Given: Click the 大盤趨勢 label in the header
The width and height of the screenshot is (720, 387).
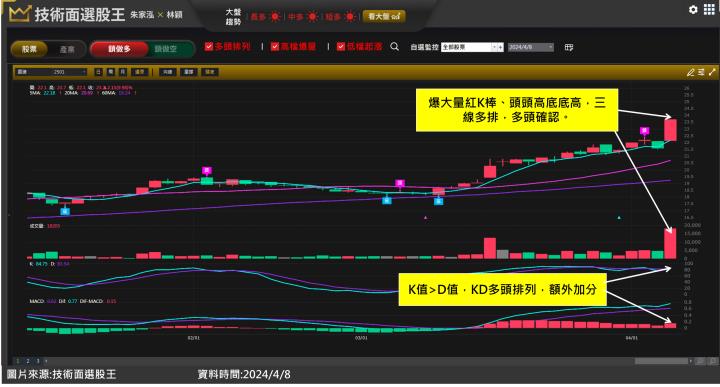Looking at the screenshot, I should pyautogui.click(x=233, y=17).
